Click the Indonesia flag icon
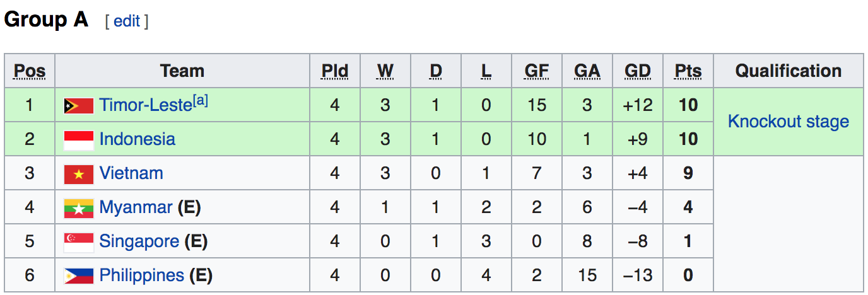 (x=79, y=139)
